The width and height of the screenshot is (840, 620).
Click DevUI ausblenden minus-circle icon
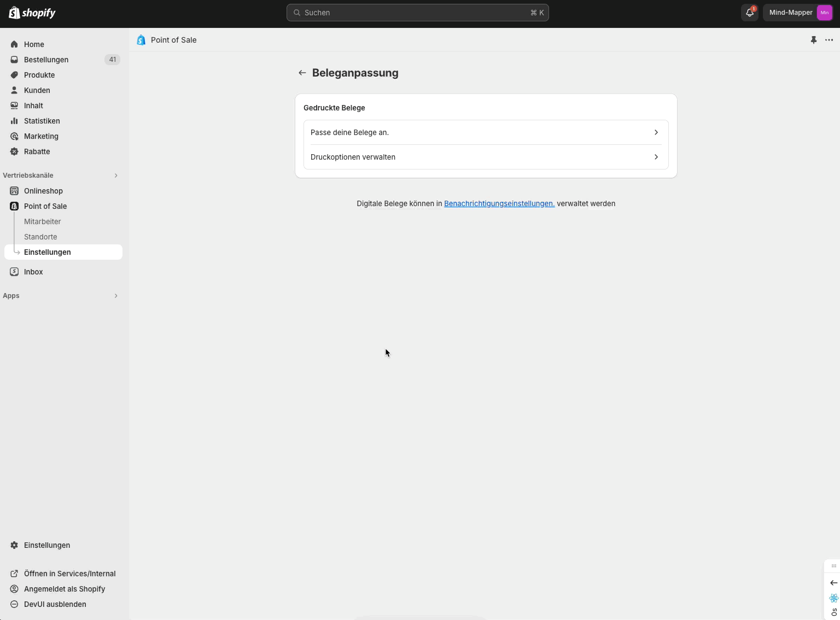[14, 604]
